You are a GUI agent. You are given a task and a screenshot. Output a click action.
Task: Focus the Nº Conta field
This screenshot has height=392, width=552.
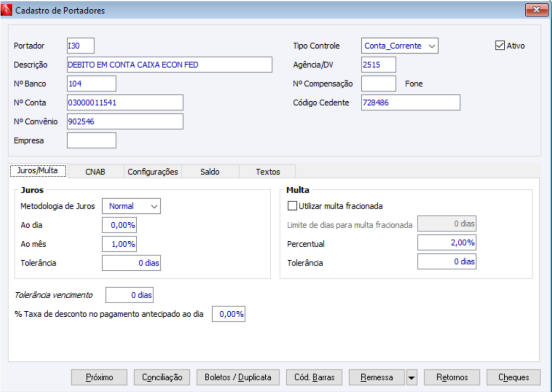[x=125, y=103]
